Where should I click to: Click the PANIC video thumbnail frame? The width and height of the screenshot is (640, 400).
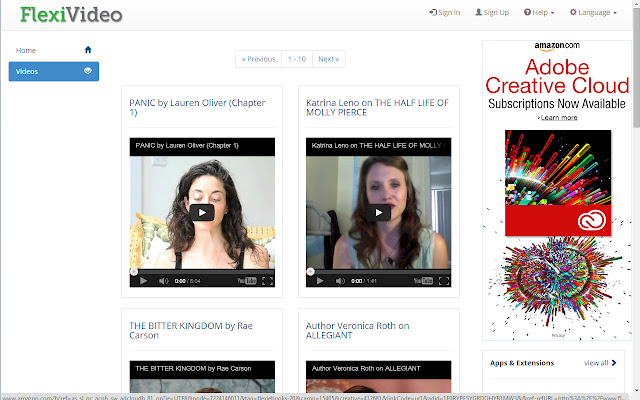point(202,212)
